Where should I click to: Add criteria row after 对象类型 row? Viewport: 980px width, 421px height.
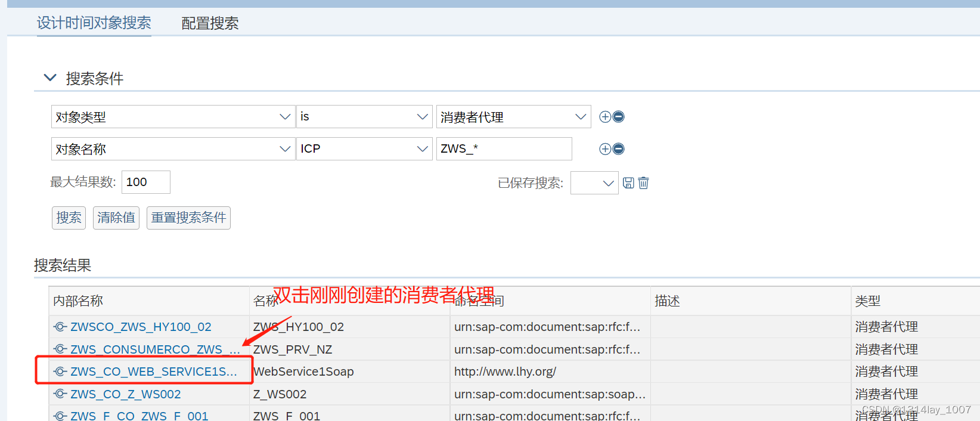605,117
